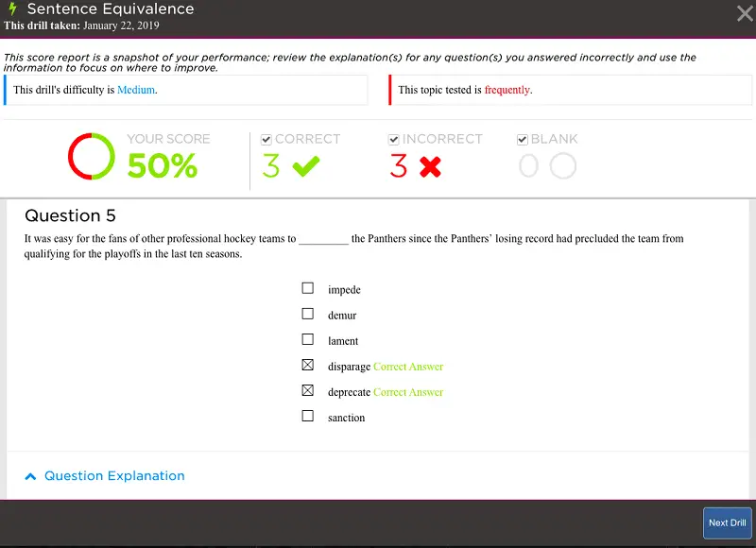
Task: Toggle the CORRECT filter checkbox
Action: 266,140
